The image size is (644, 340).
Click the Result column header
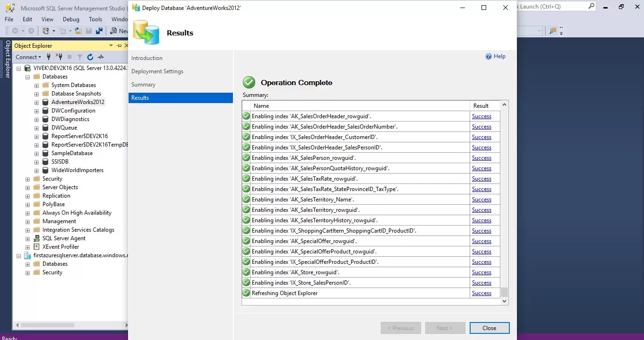pyautogui.click(x=485, y=106)
